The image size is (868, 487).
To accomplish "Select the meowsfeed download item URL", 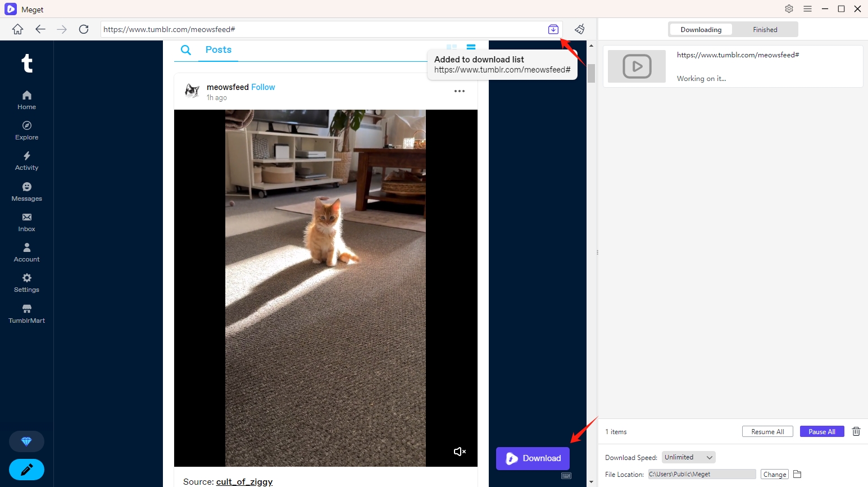I will [738, 55].
